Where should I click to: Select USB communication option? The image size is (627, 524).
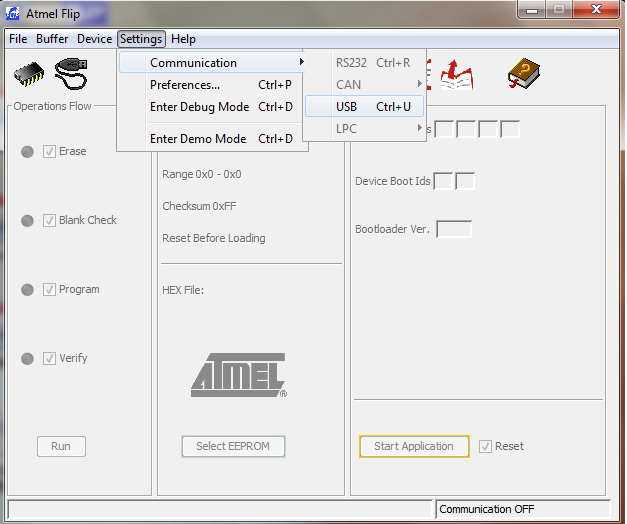pos(364,106)
